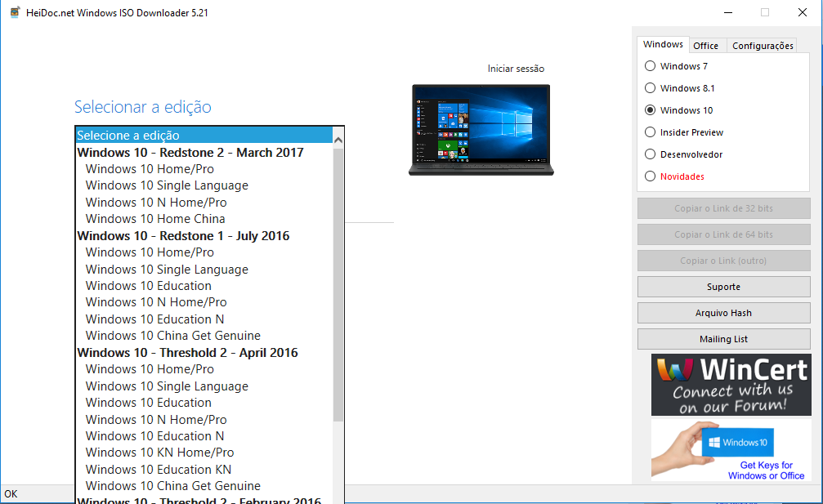The width and height of the screenshot is (823, 504).
Task: Click Copiar o Link de 64 bits
Action: click(724, 234)
